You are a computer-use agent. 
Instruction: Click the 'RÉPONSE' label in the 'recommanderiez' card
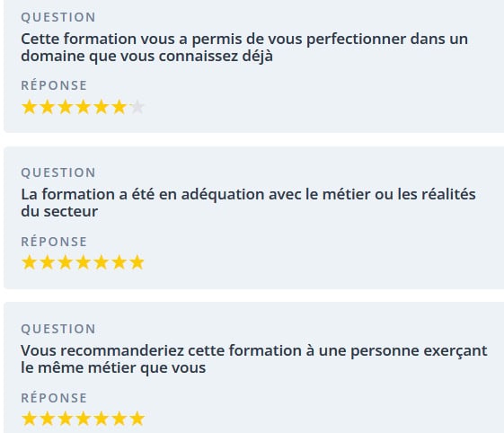(x=54, y=398)
